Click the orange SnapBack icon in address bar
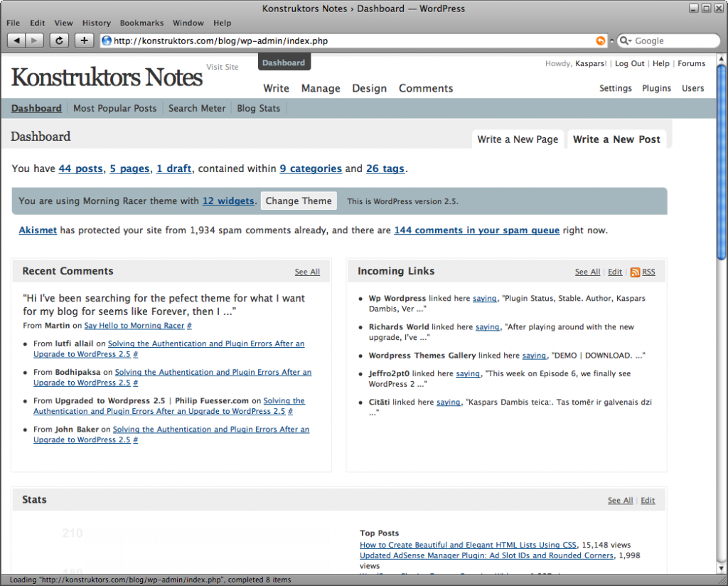The height and width of the screenshot is (586, 728). [601, 41]
